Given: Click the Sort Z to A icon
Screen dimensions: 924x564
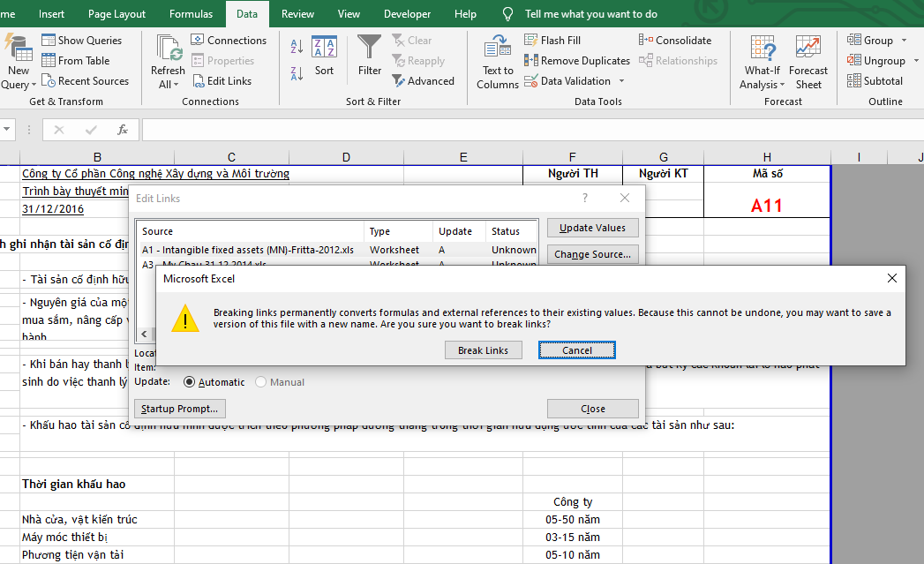Looking at the screenshot, I should [297, 71].
